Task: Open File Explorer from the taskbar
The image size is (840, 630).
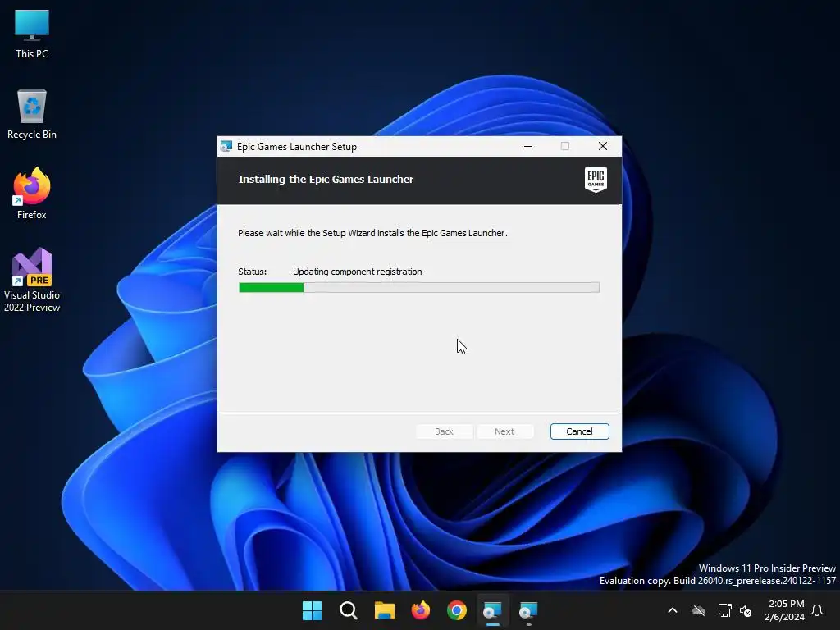Action: [384, 610]
